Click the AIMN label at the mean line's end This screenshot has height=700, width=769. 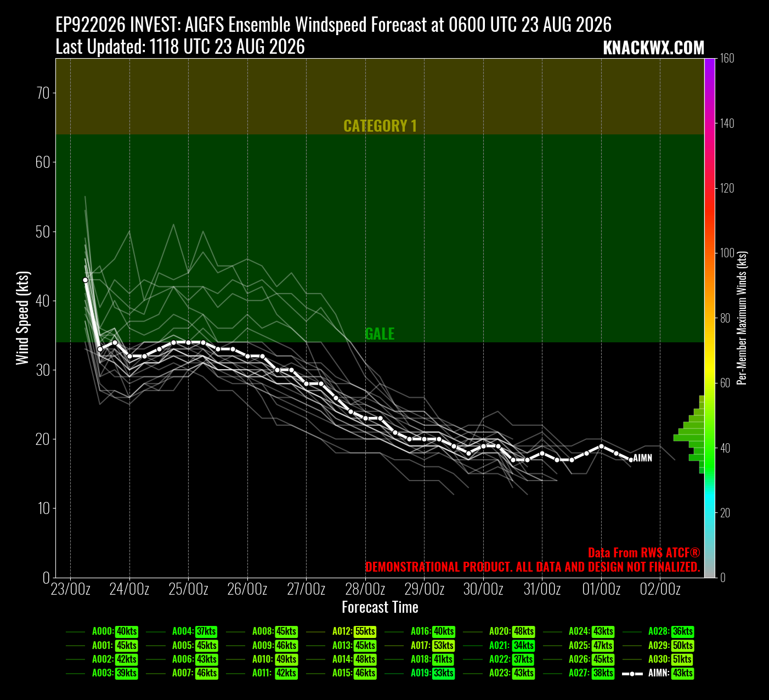tap(643, 458)
